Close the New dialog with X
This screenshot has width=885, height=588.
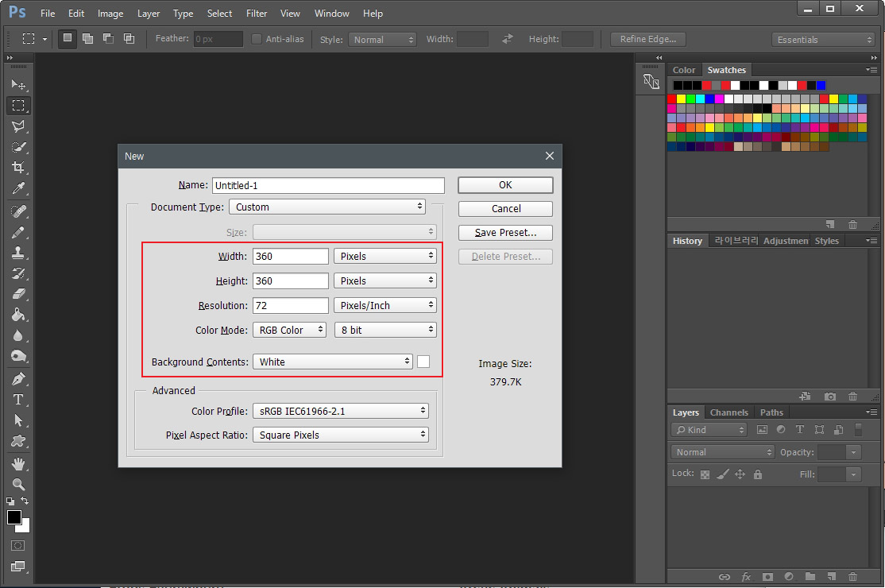tap(550, 156)
